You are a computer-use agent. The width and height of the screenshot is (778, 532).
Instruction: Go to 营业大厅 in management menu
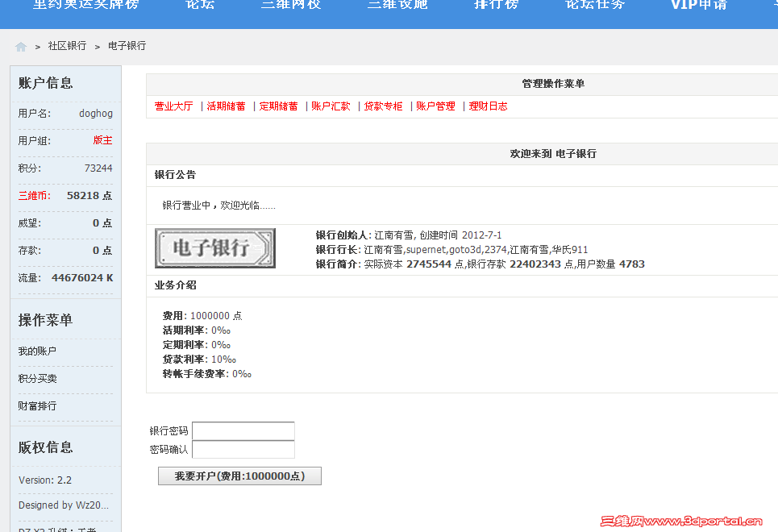click(x=173, y=106)
